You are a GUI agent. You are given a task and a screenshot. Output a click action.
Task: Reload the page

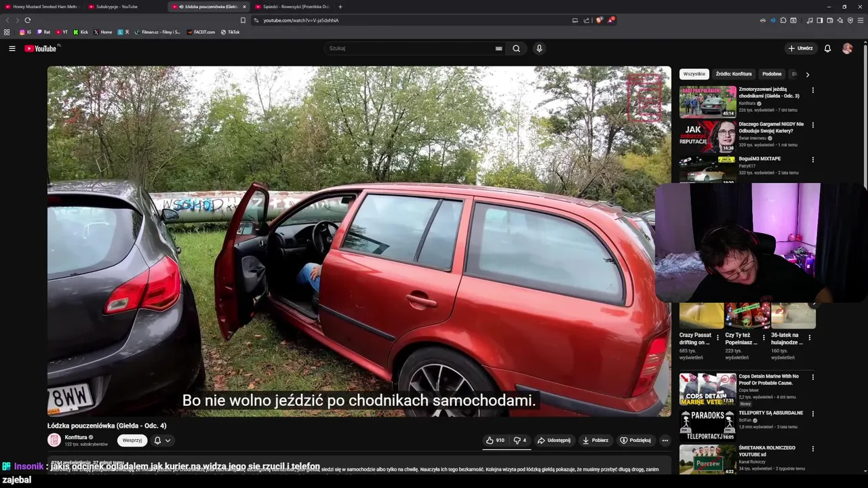point(27,20)
